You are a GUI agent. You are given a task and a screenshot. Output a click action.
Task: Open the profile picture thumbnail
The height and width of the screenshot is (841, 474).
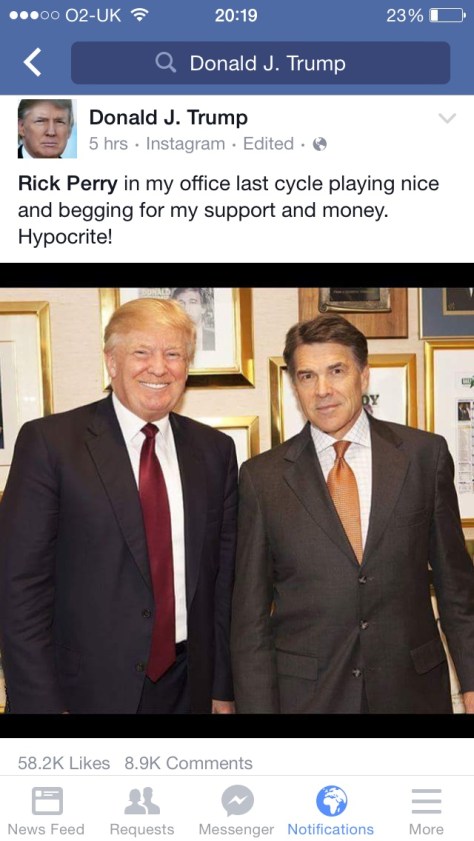[x=47, y=129]
